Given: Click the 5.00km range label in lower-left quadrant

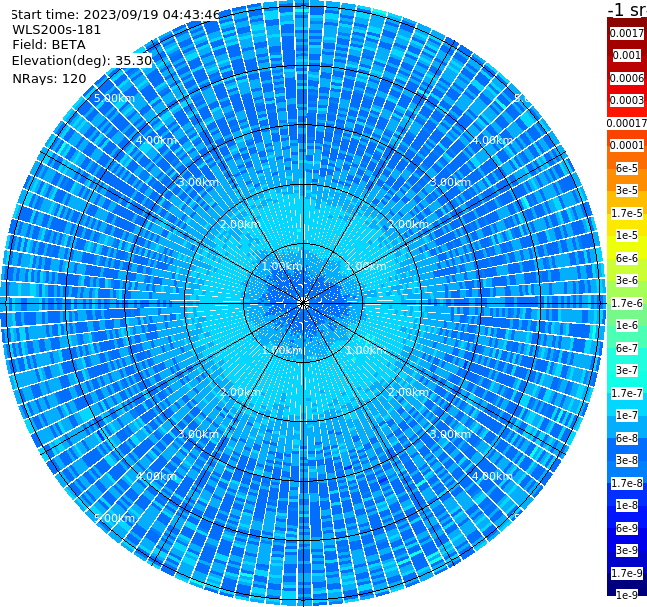Looking at the screenshot, I should tap(114, 518).
